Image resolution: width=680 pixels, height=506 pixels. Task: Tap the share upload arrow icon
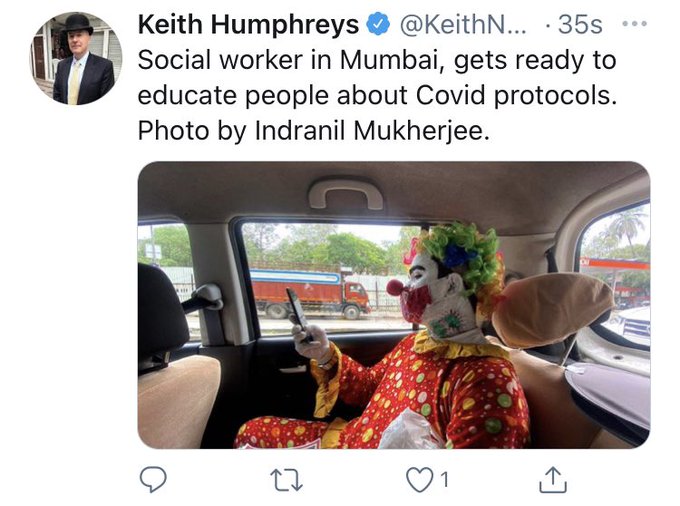pyautogui.click(x=553, y=479)
